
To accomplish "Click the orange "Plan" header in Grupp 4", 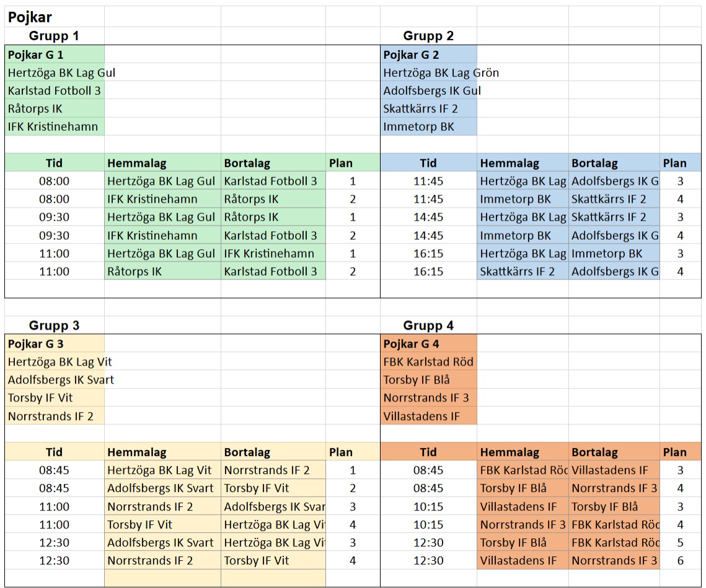I will (674, 452).
